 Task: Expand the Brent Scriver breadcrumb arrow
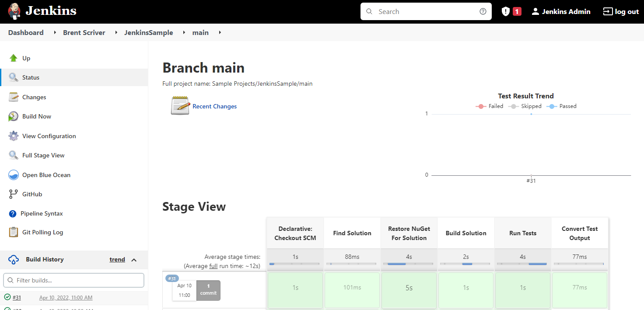coord(117,33)
